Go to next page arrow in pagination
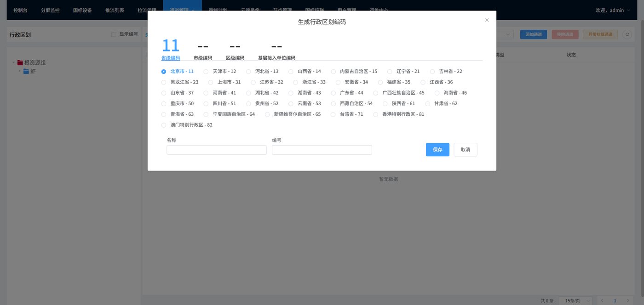 [x=628, y=300]
